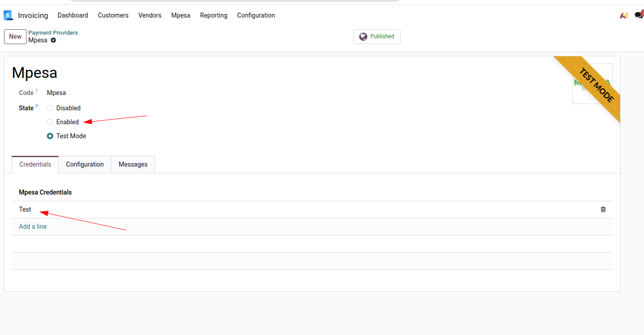
Task: Open the Mpesa menu in top bar
Action: (x=181, y=15)
